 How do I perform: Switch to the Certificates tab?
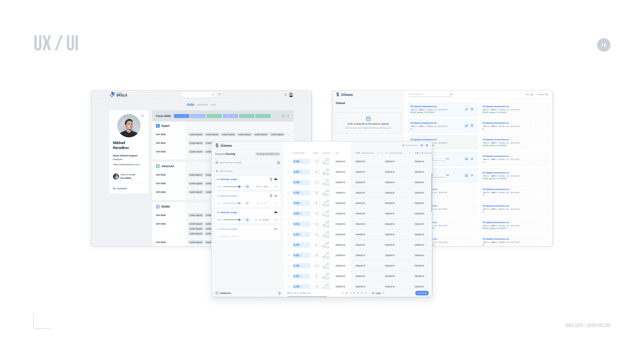tap(202, 105)
